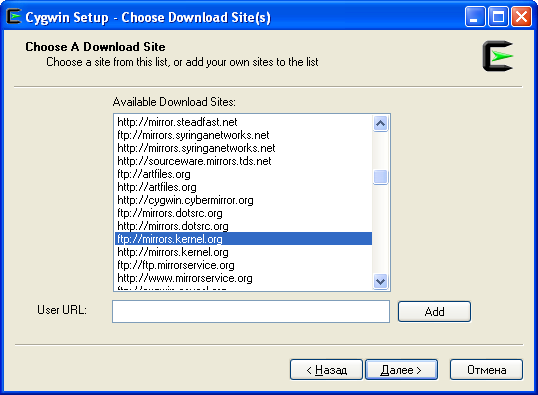Select http://sourceware.mirrors.tds.net mirror

[x=243, y=161]
